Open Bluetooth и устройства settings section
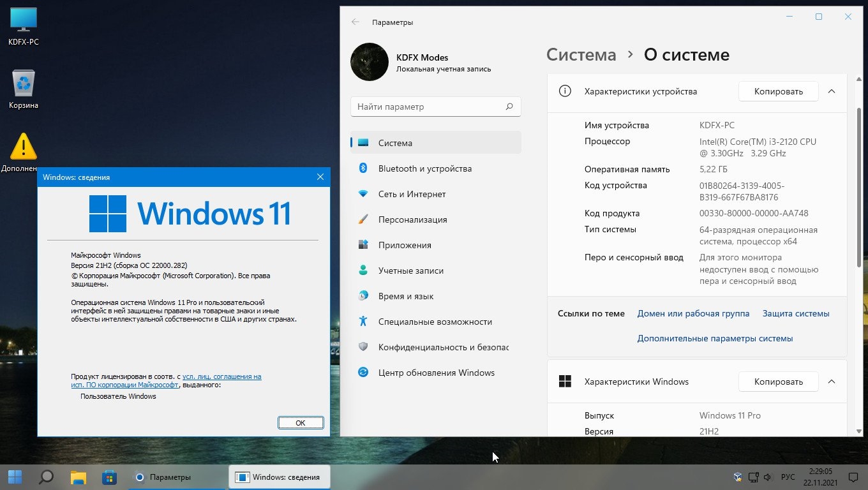868x490 pixels. pos(424,168)
